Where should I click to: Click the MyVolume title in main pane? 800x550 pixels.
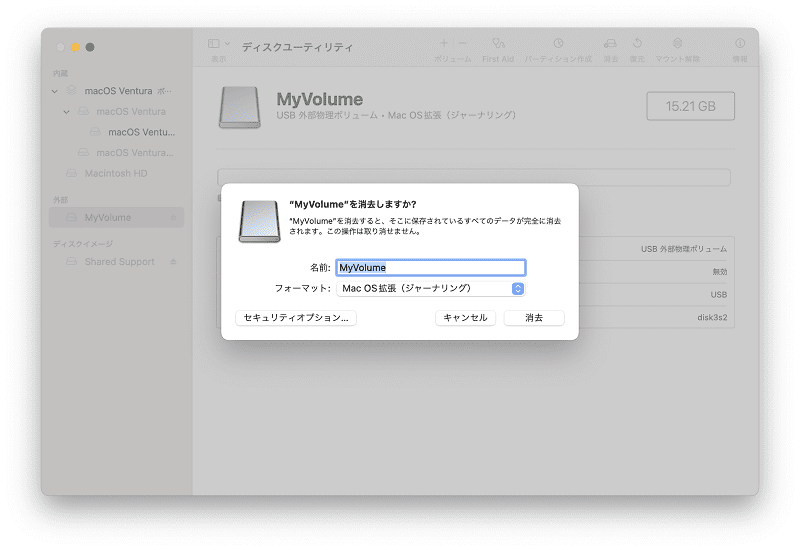pos(320,99)
